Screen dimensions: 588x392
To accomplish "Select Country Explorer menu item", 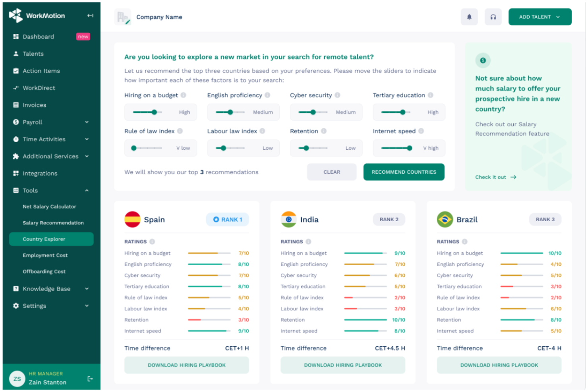I will 51,239.
